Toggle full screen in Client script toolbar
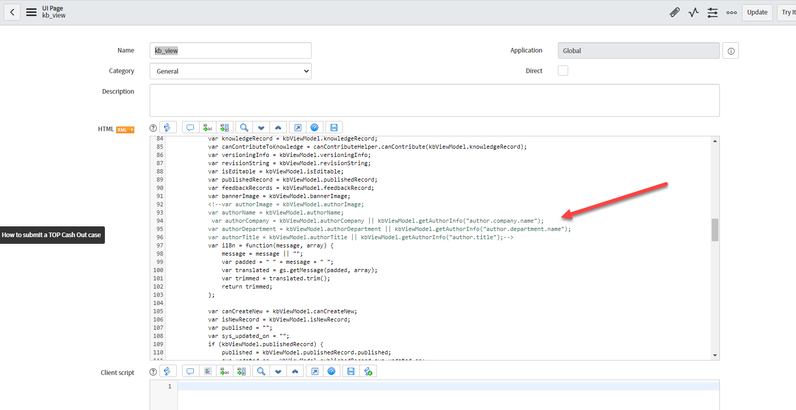 [x=315, y=372]
